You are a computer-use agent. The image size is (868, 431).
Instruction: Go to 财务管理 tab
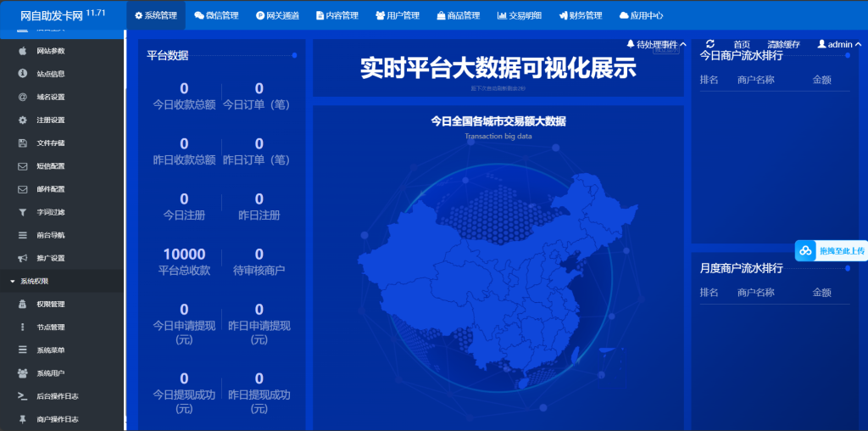click(x=580, y=15)
